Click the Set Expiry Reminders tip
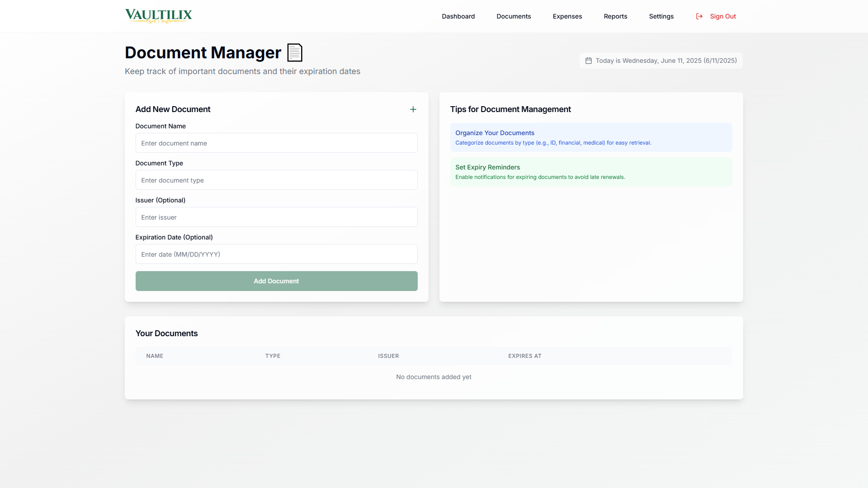Viewport: 868px width, 488px height. click(x=591, y=172)
